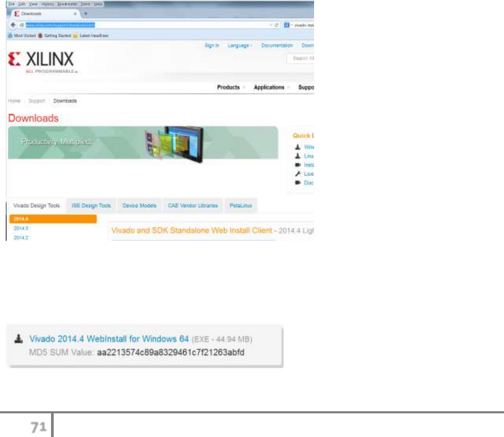This screenshot has height=437, width=504.
Task: Select the 2014.3 version entry
Action: 21,228
